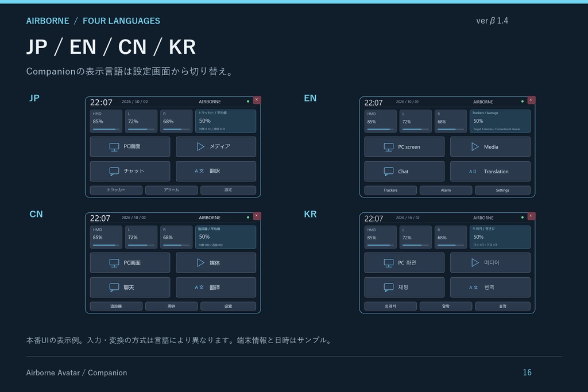Screen dimensions: 588x392
Task: Click the date 2026 / 10 / 02 in the EN panel
Action: coord(407,102)
